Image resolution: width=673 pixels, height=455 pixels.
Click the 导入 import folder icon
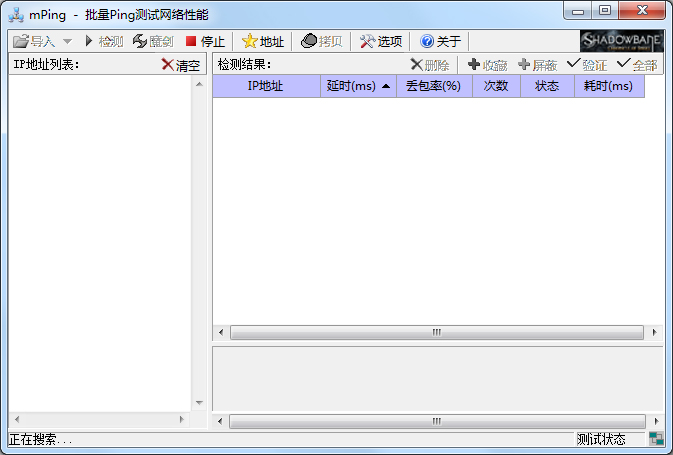21,41
